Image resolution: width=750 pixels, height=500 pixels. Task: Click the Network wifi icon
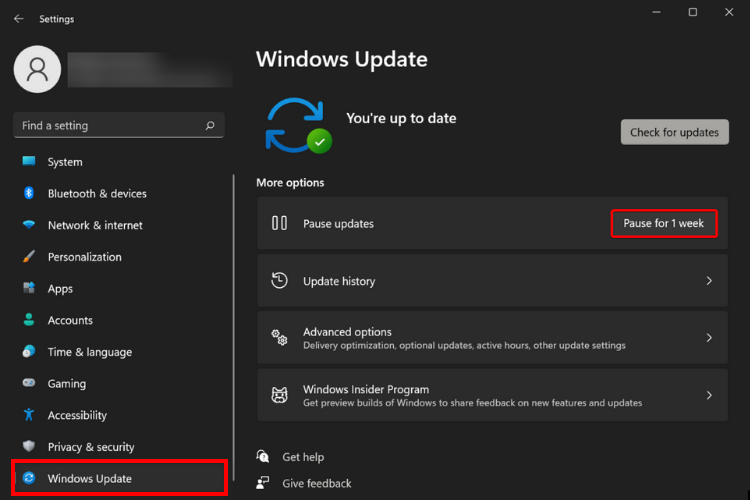click(x=29, y=224)
